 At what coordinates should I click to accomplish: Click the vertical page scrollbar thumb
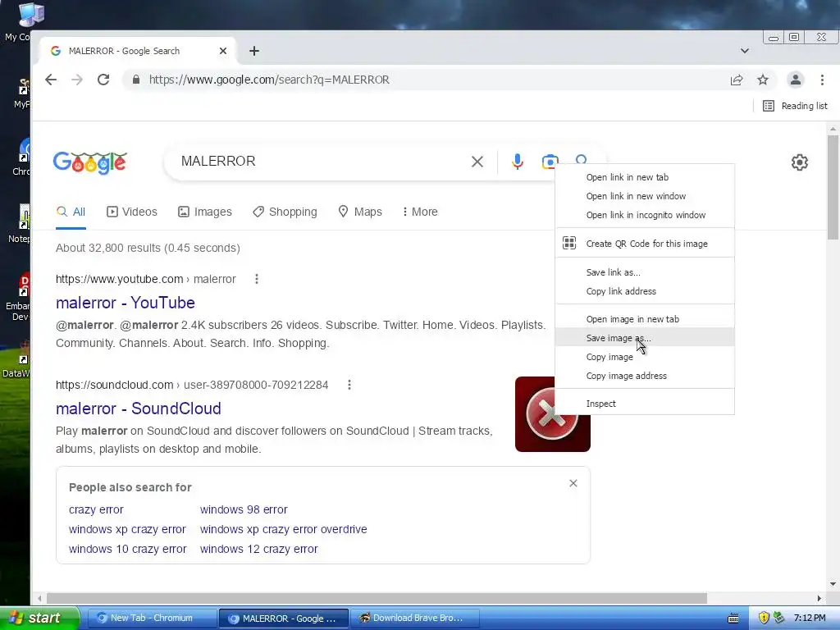pyautogui.click(x=833, y=188)
